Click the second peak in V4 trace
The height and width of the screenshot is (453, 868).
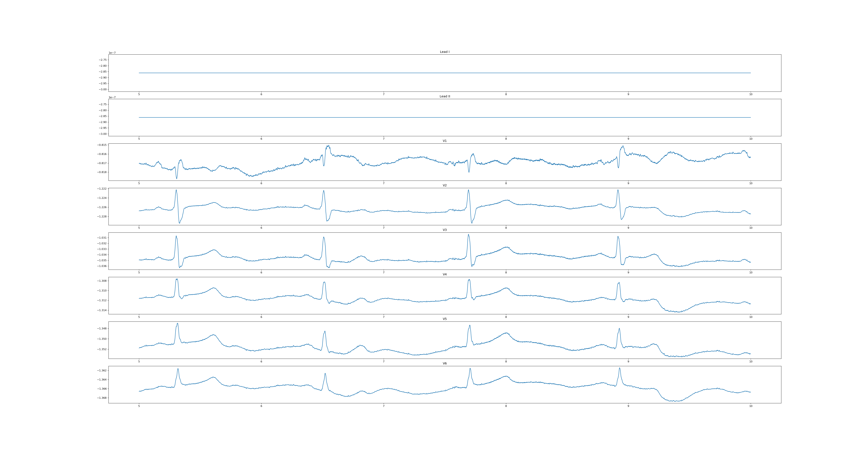324,282
